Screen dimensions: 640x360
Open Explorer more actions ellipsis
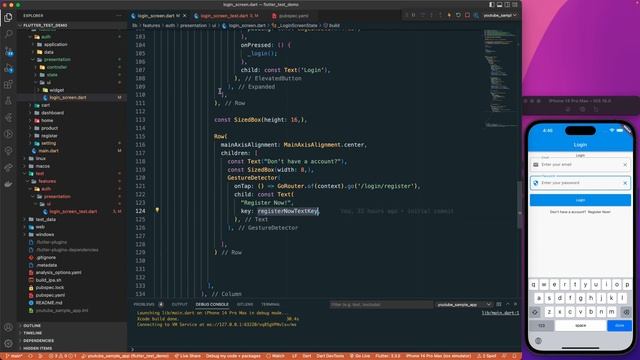(x=119, y=16)
